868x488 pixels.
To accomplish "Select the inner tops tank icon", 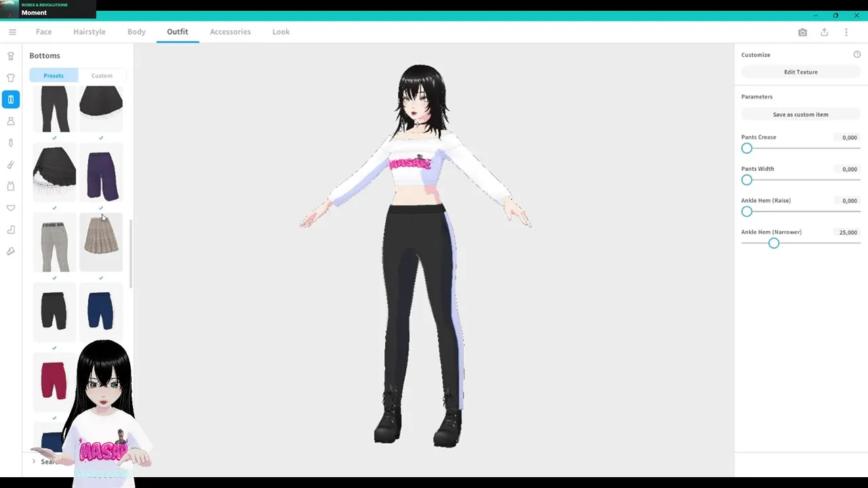I will 11,186.
